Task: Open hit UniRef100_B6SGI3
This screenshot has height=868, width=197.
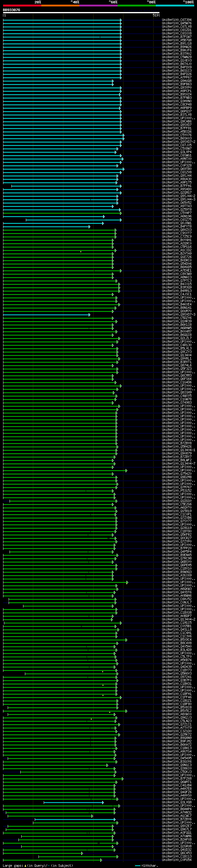Action: 177,71
